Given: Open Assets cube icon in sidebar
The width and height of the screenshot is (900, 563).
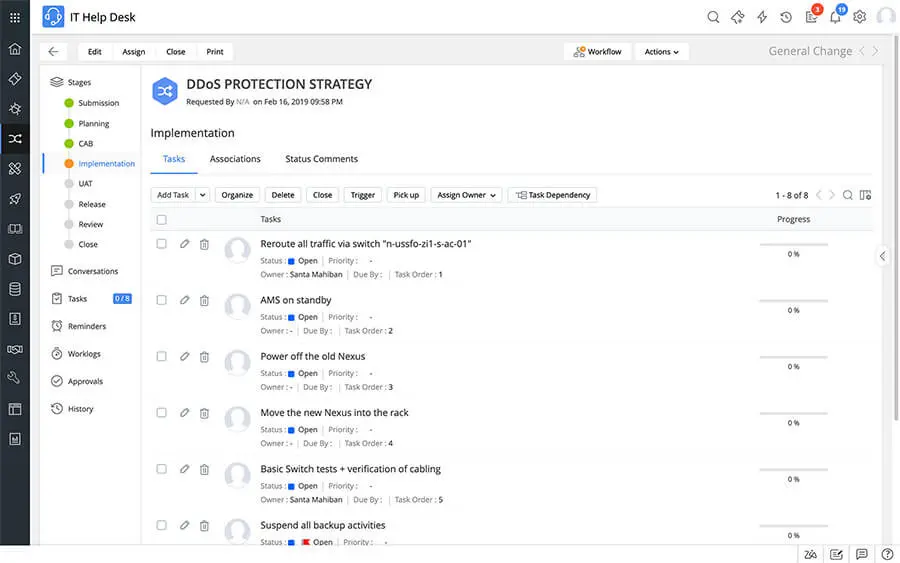Looking at the screenshot, I should point(15,259).
